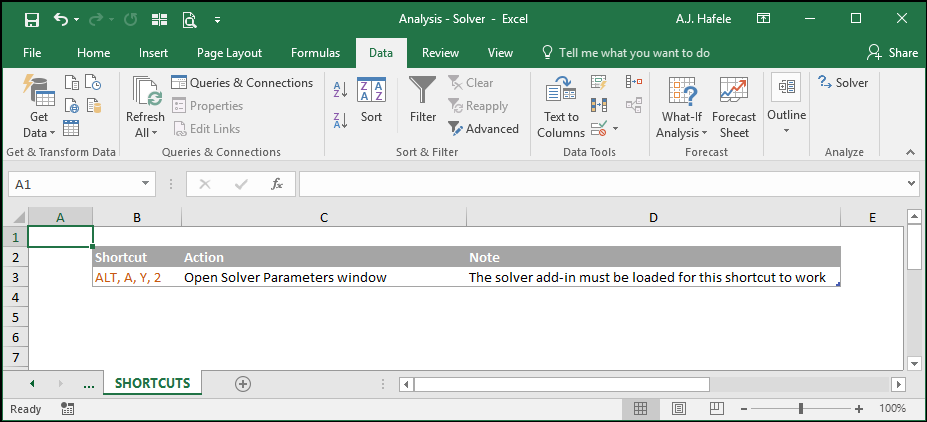The image size is (927, 422).
Task: Click the Print Preview icon in title bar
Action: (x=189, y=20)
